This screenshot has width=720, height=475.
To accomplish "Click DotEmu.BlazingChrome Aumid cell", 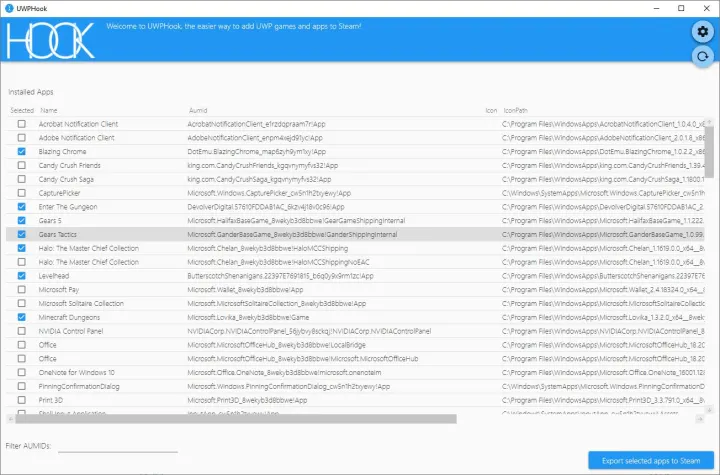I will pos(256,152).
